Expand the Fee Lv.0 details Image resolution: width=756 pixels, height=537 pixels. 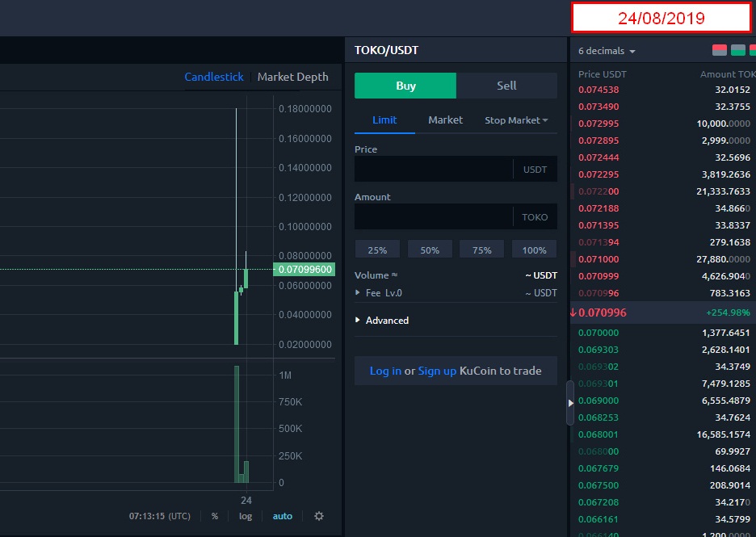[x=379, y=292]
